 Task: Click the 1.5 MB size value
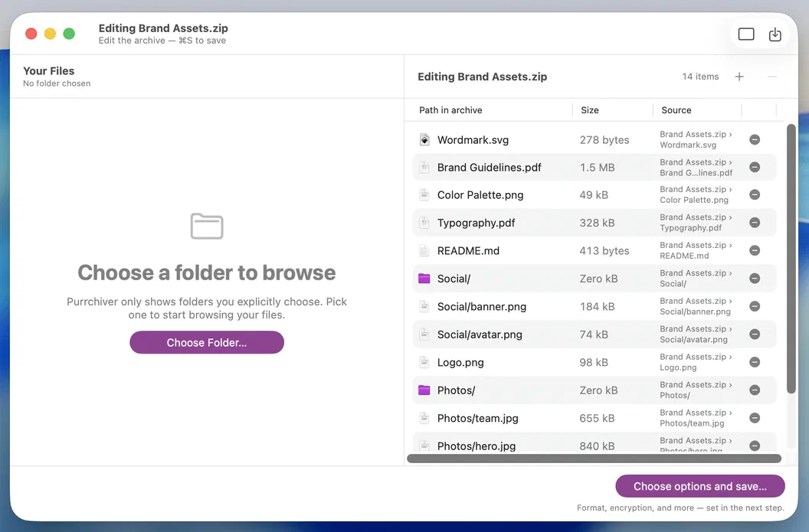click(x=597, y=168)
